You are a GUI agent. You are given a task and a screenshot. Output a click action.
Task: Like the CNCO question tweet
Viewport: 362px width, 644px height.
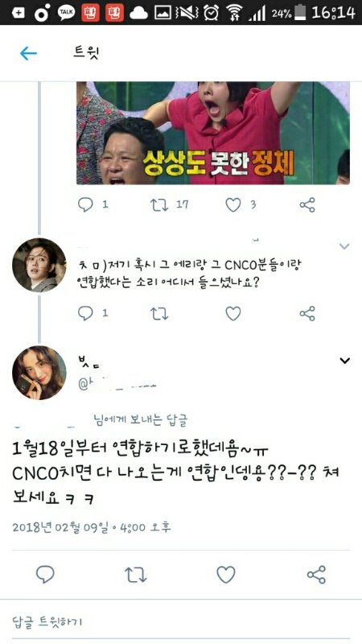click(233, 314)
